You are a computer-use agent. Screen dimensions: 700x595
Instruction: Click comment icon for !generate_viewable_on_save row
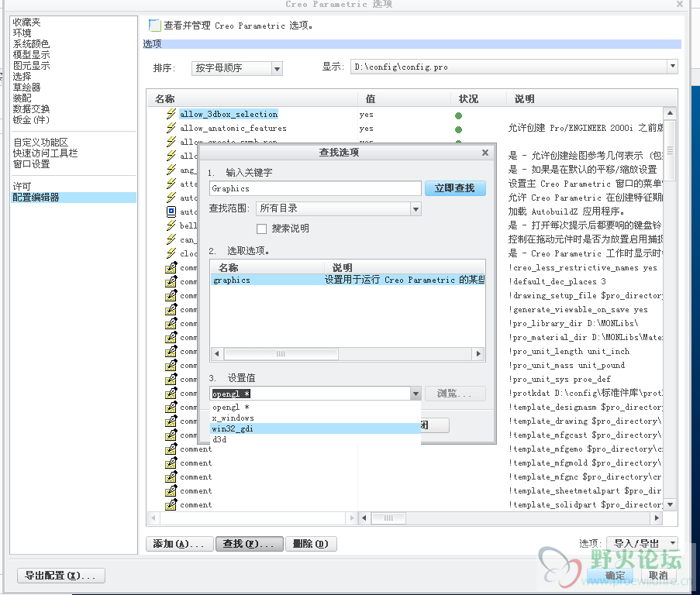(x=171, y=309)
